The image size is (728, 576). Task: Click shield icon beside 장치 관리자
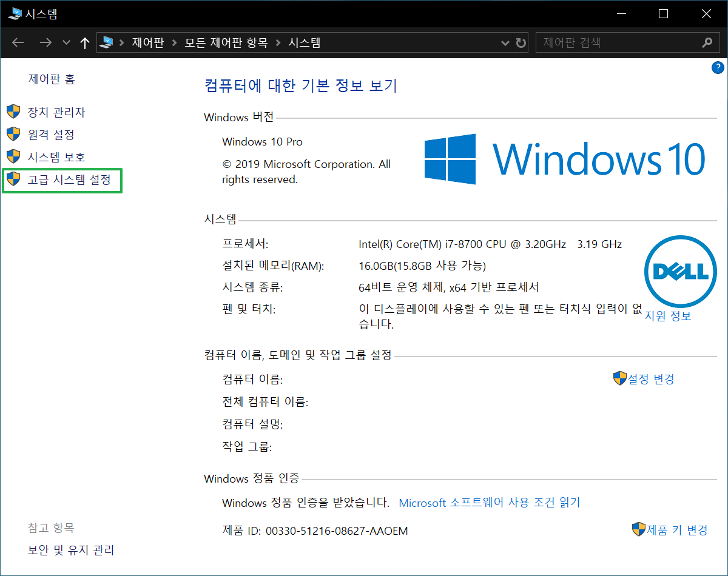point(13,112)
